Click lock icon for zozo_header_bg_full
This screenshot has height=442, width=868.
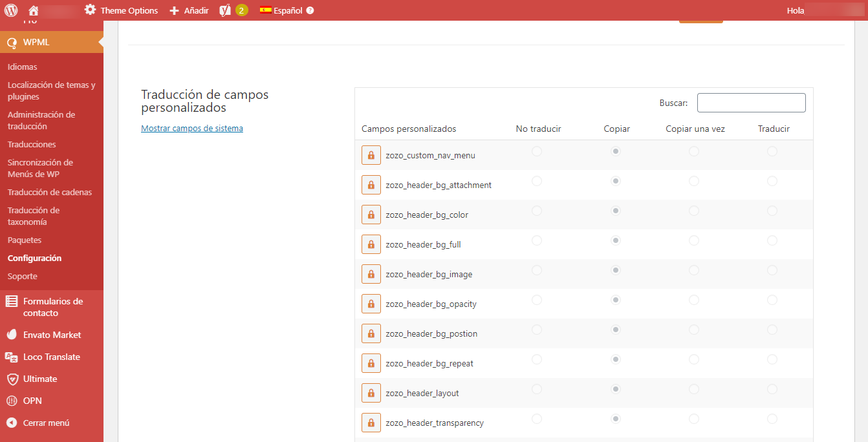point(371,245)
